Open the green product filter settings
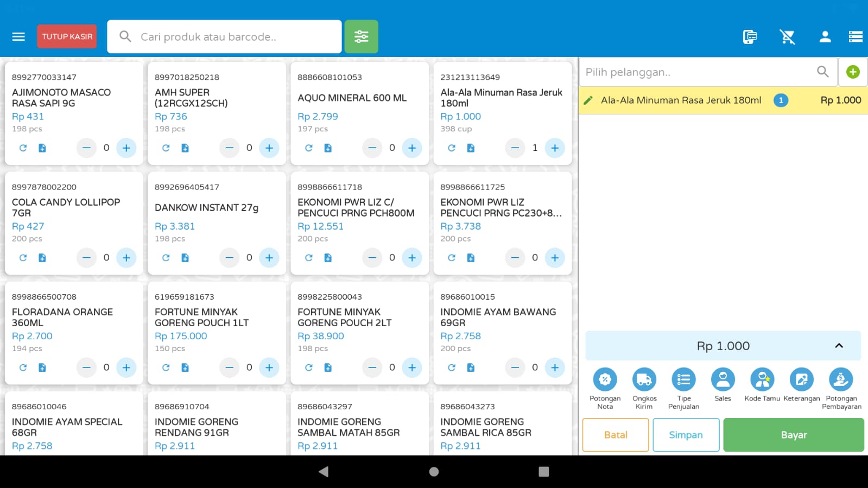The image size is (868, 488). click(361, 36)
